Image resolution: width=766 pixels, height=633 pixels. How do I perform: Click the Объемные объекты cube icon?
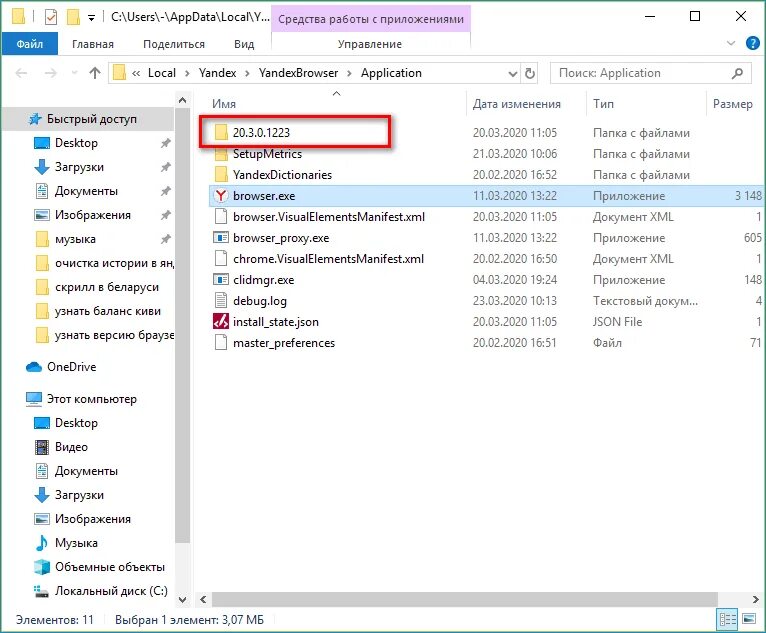[42, 567]
